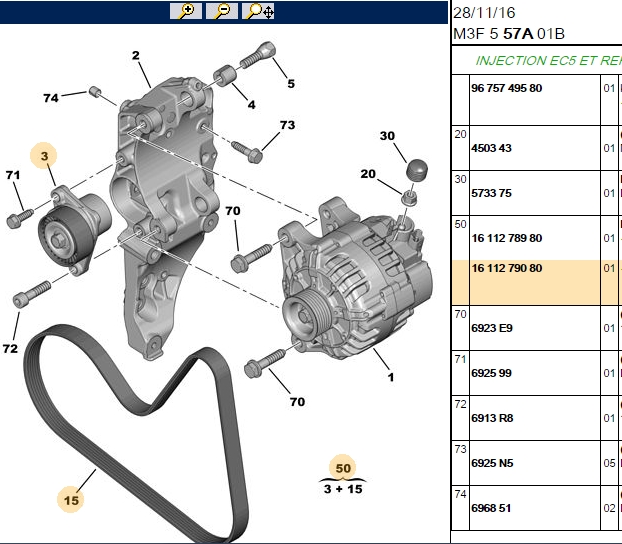Click the '3 + 15' kit composition text

click(343, 489)
